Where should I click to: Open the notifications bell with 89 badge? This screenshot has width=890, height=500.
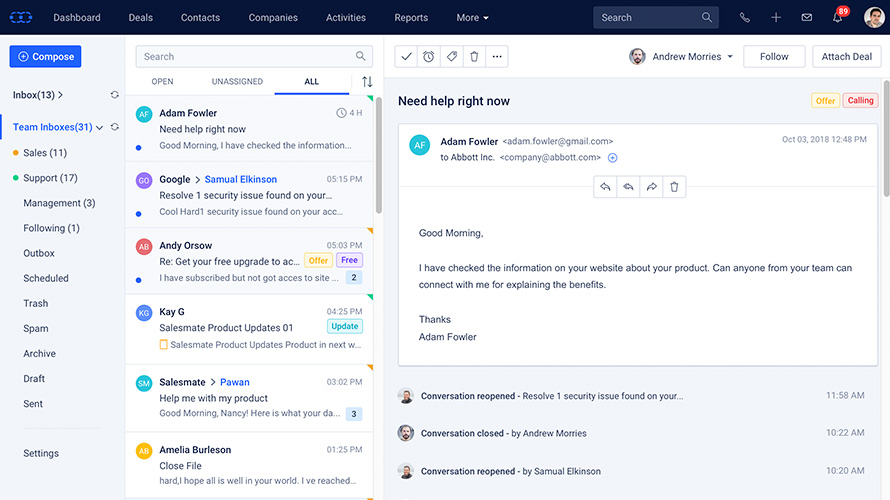pyautogui.click(x=838, y=17)
